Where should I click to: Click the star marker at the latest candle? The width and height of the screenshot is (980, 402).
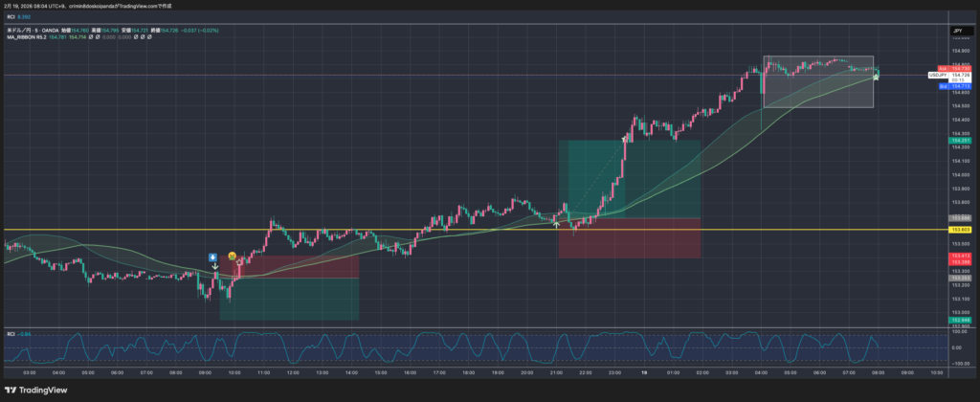877,76
